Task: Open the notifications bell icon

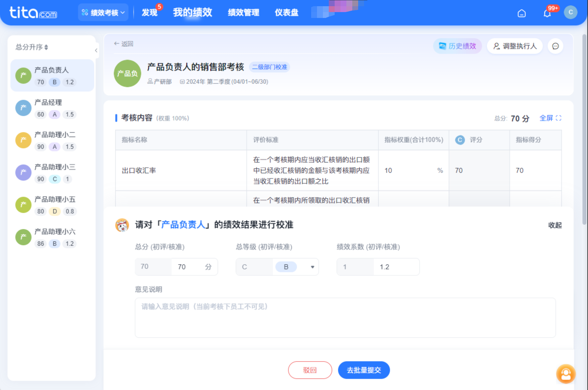Action: coord(547,13)
